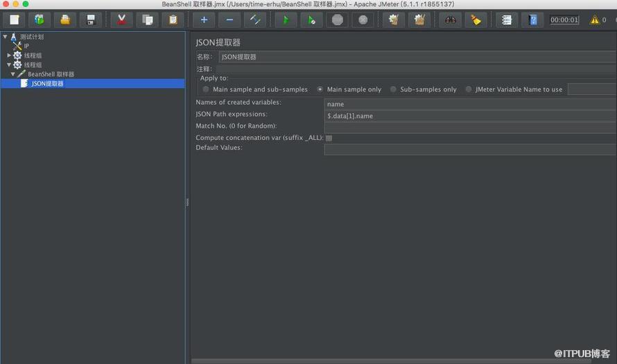This screenshot has width=617, height=364.
Task: Collapse the 测试计划 root tree node
Action: (x=5, y=37)
